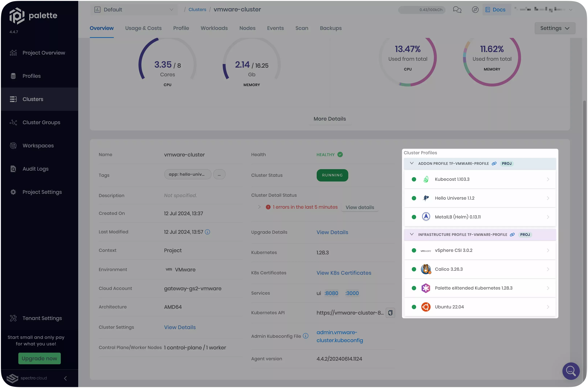Open Project Settings gear item

[40, 192]
